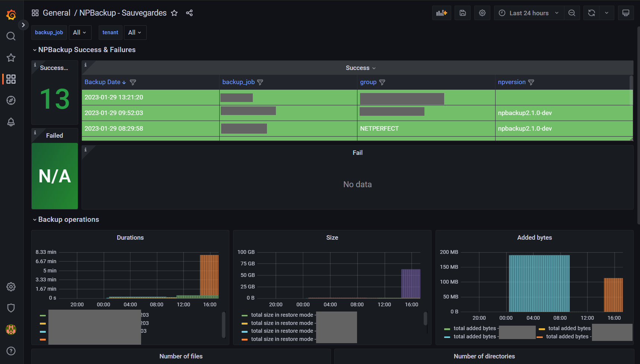Click the Size legend scrollbar
This screenshot has width=640, height=364.
pyautogui.click(x=425, y=319)
